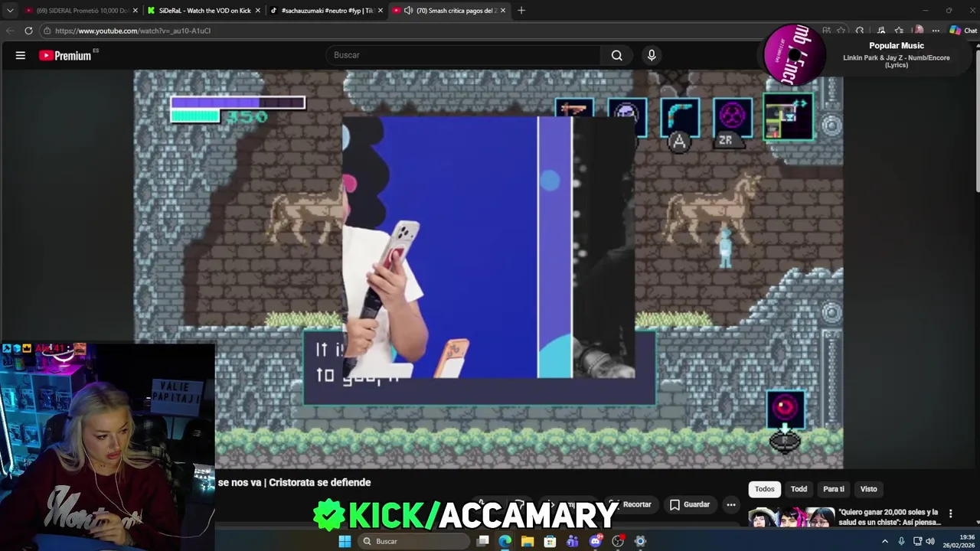The image size is (980, 551).
Task: Mute tab using speaker icon on Smash tab
Action: [408, 11]
